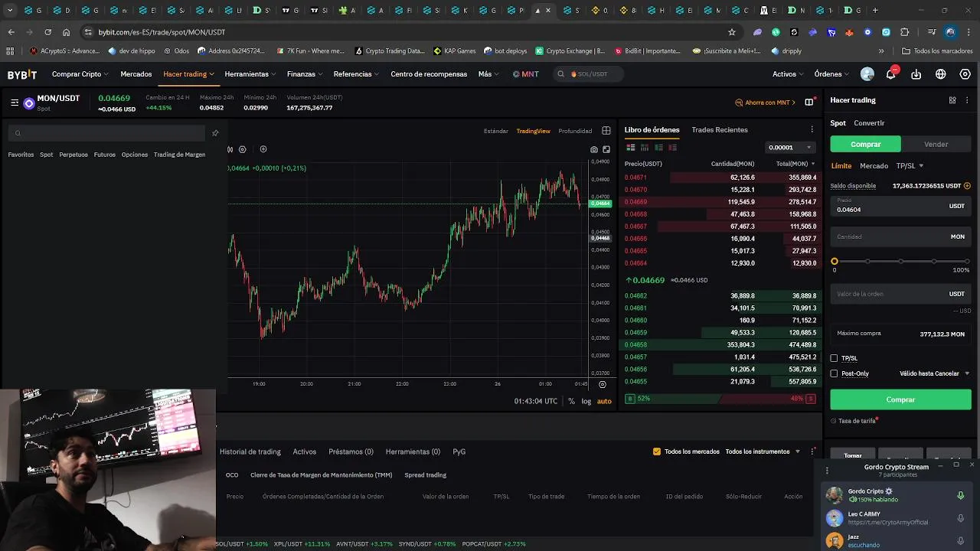Click the chart multi-layout grid icon
The image size is (980, 551).
pos(606,131)
